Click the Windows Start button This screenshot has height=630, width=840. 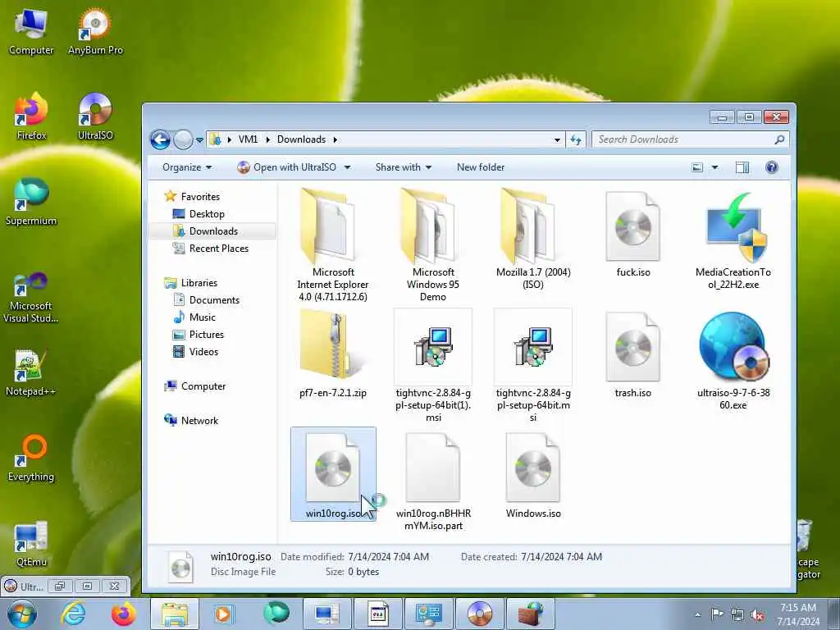coord(22,614)
